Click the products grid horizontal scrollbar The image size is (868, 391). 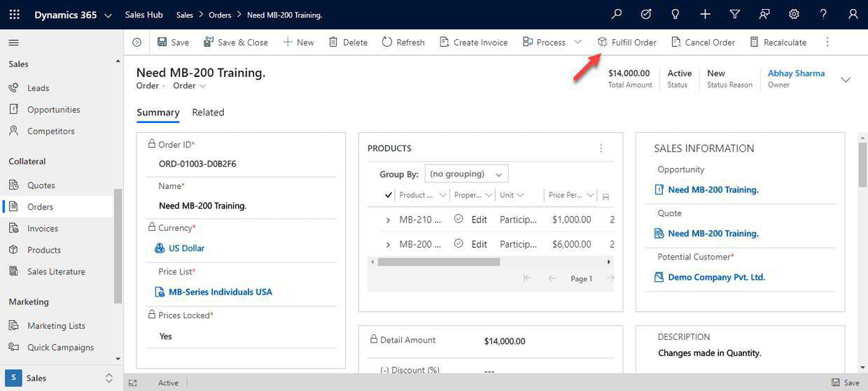coord(438,262)
